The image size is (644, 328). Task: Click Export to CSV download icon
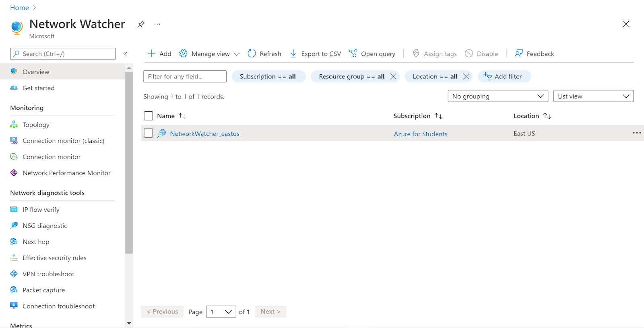293,53
